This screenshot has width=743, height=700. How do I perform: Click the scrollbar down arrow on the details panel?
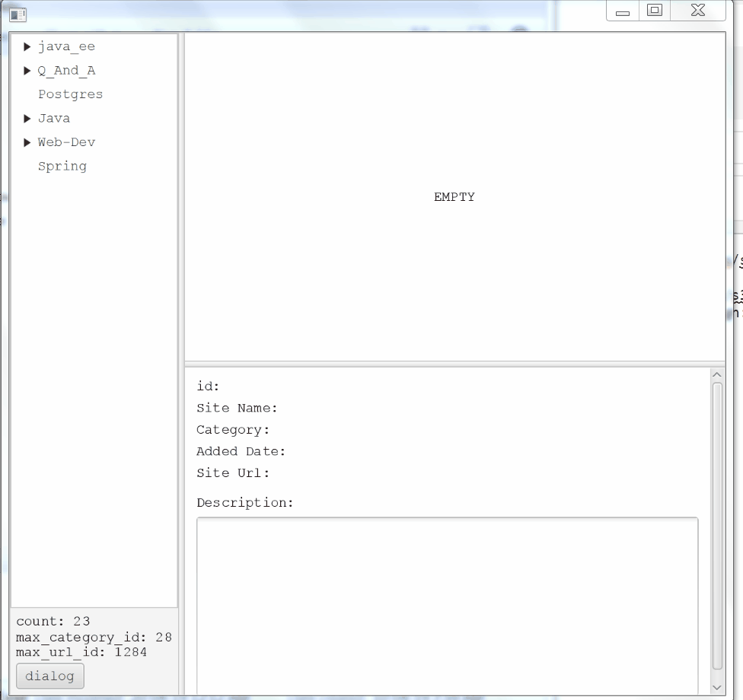tap(716, 687)
